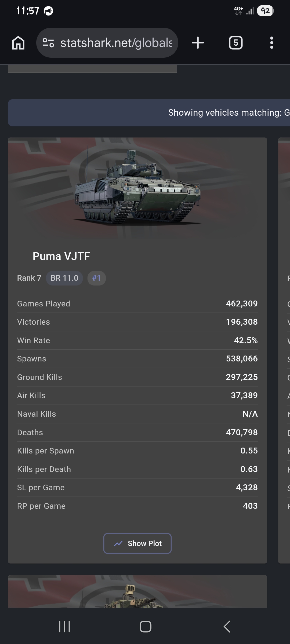Tap the Games Played stat row

tap(137, 303)
